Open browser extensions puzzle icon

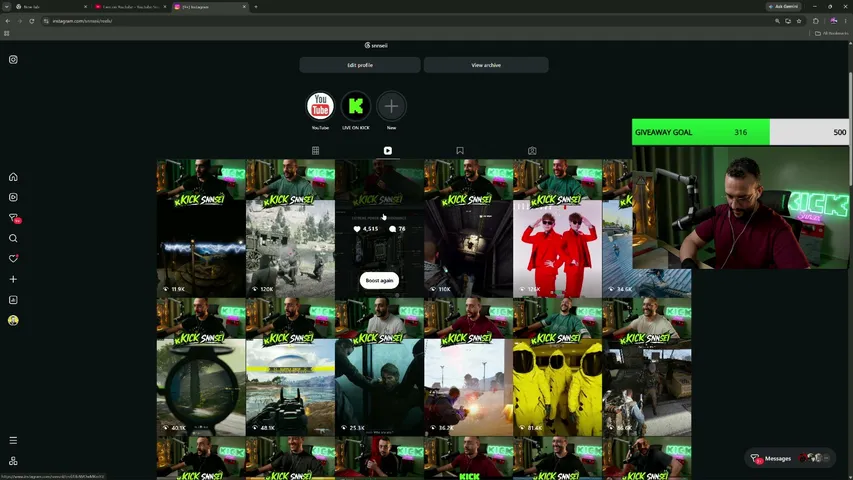pyautogui.click(x=815, y=21)
